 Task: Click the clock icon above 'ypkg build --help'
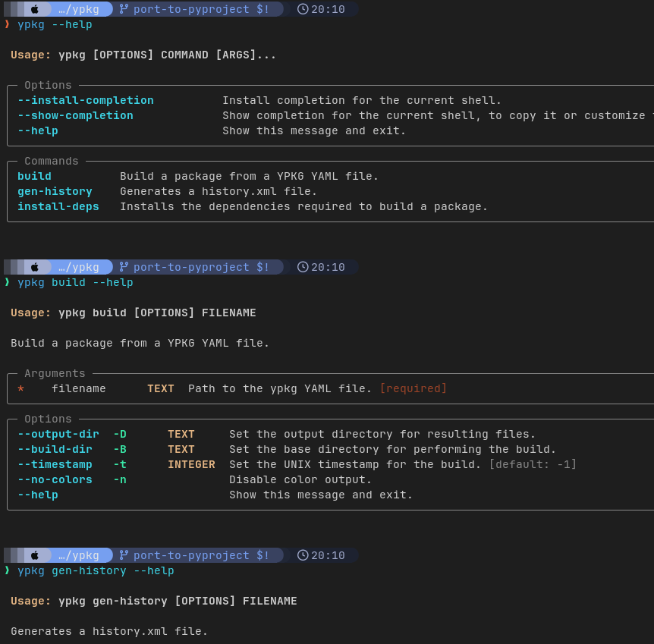303,267
